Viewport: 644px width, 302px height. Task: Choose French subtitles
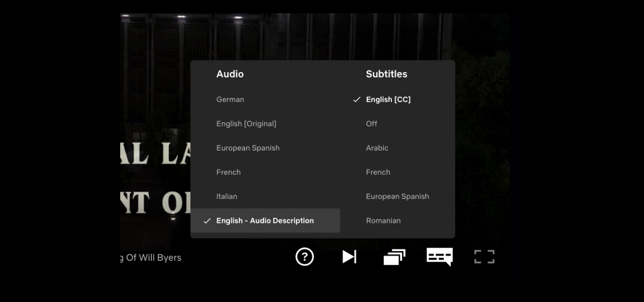[x=378, y=172]
